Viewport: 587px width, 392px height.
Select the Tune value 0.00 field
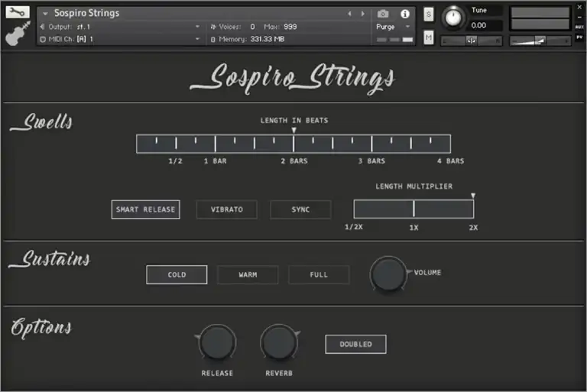click(x=478, y=25)
